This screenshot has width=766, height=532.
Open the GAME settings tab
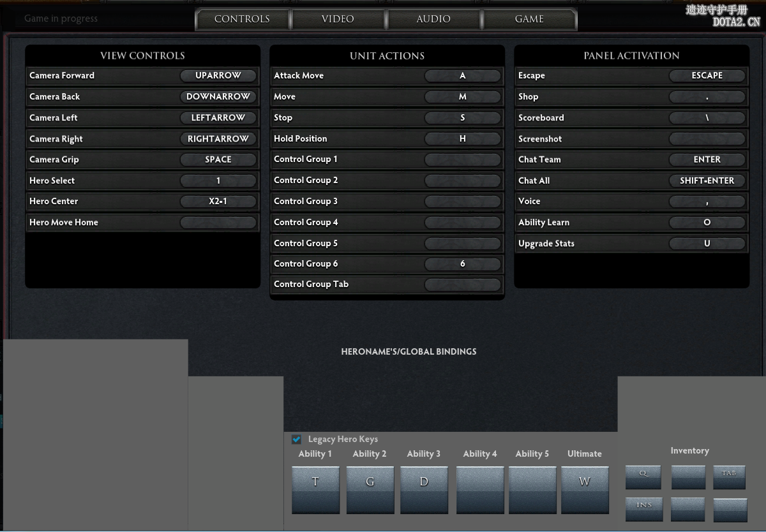click(x=529, y=19)
